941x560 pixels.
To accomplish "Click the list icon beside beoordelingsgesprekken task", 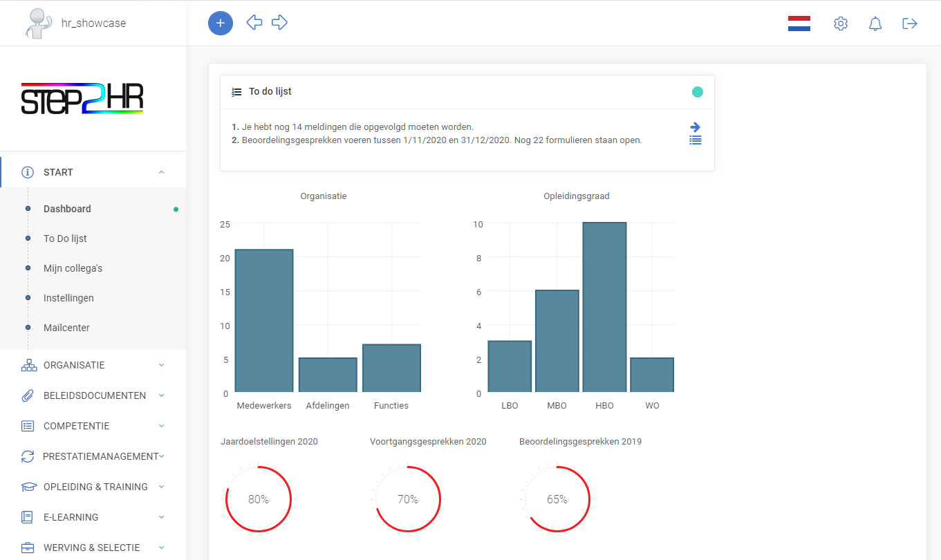I will pyautogui.click(x=695, y=140).
